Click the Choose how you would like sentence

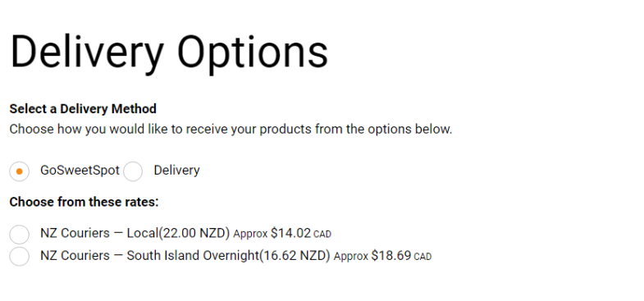point(231,130)
